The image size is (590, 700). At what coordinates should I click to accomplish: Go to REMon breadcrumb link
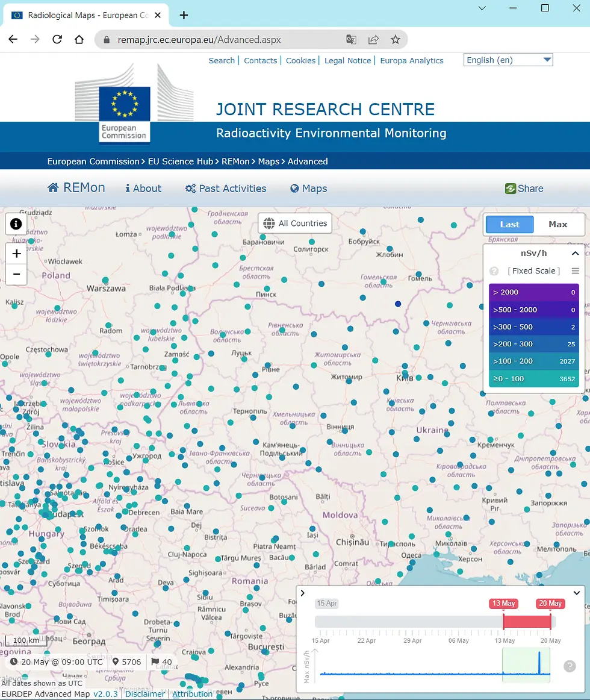pos(235,161)
